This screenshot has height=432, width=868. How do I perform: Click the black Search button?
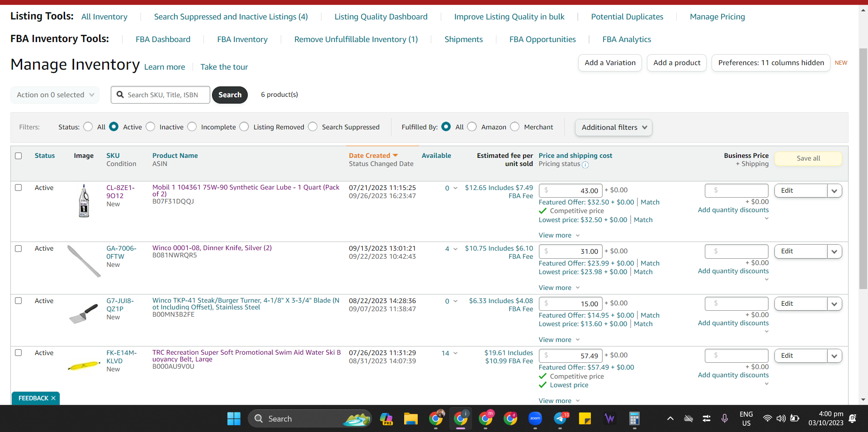click(x=230, y=95)
